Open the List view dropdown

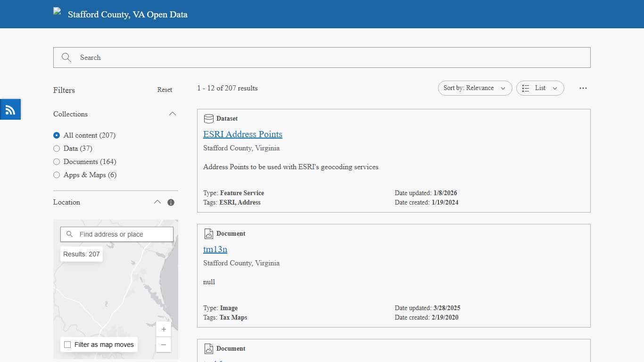click(x=540, y=88)
